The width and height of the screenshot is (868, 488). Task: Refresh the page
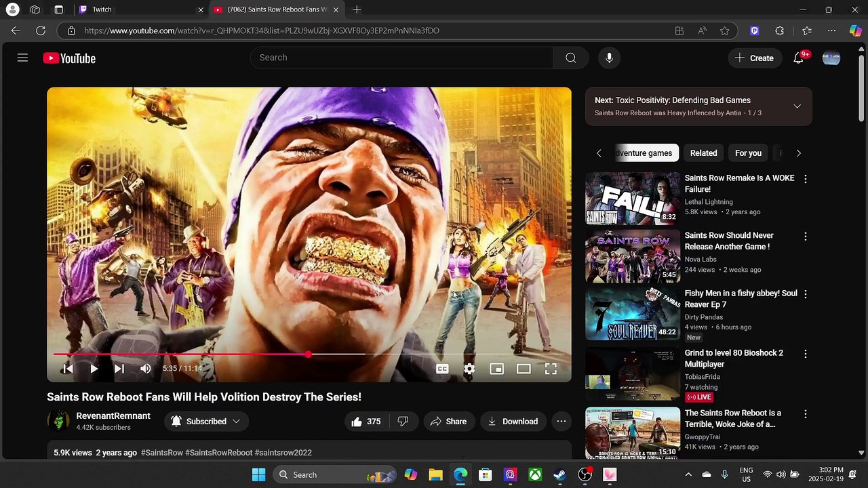[x=41, y=30]
